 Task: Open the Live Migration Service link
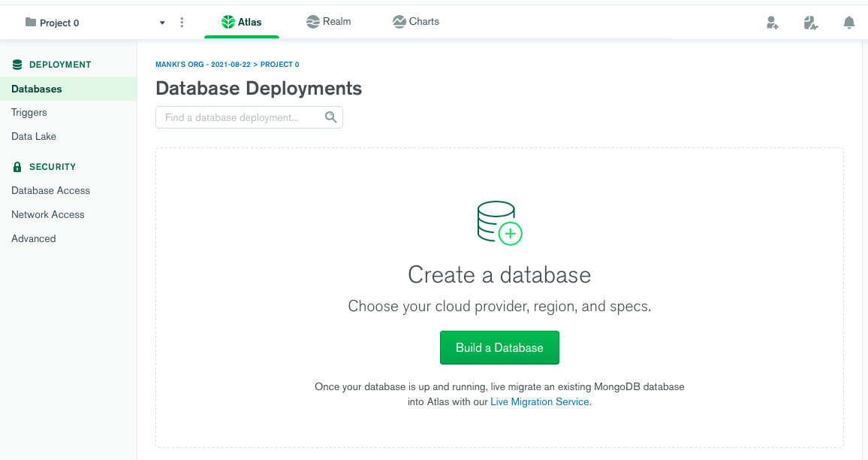541,402
